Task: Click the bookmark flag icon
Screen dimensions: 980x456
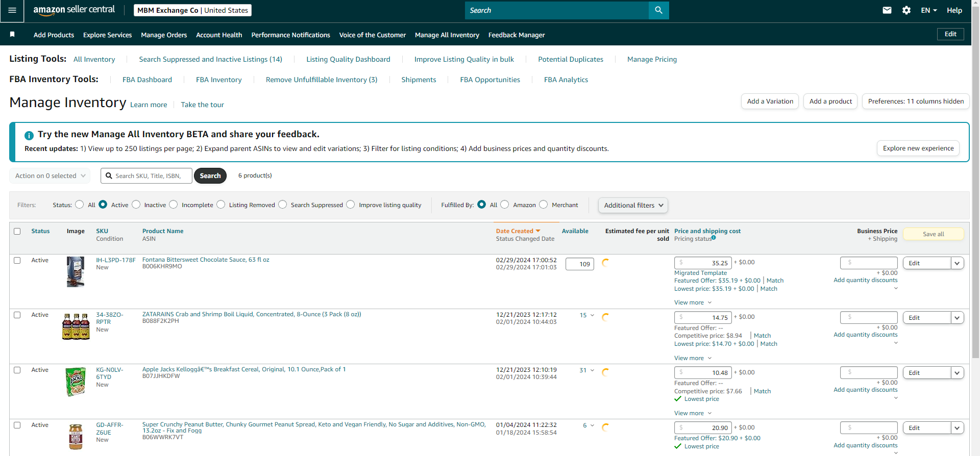Action: pos(12,34)
